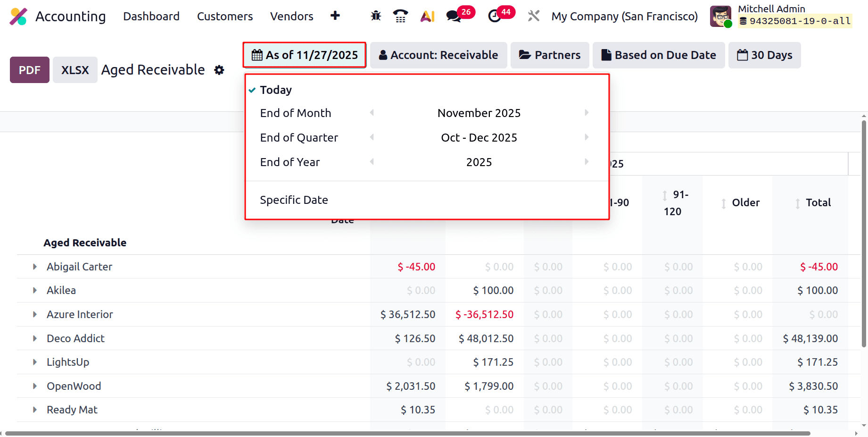Open the Partners filter dropdown

550,55
